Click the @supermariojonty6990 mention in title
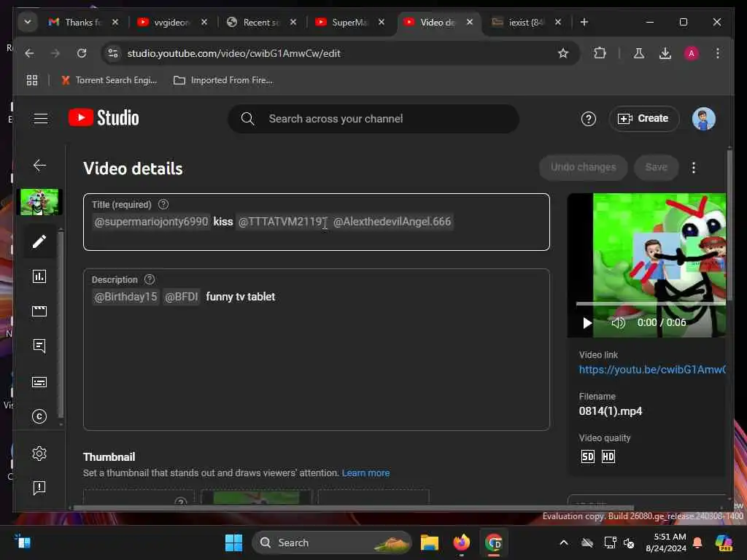Image resolution: width=747 pixels, height=560 pixels. click(x=151, y=222)
